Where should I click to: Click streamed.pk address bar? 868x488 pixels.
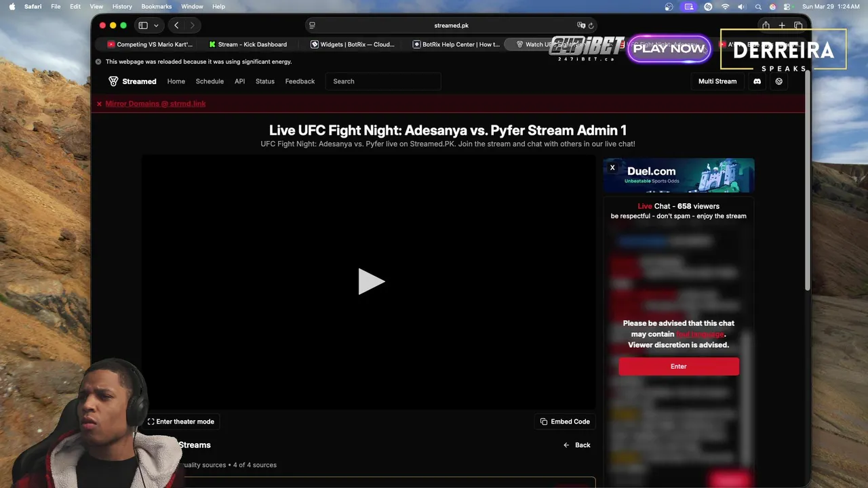(x=451, y=26)
